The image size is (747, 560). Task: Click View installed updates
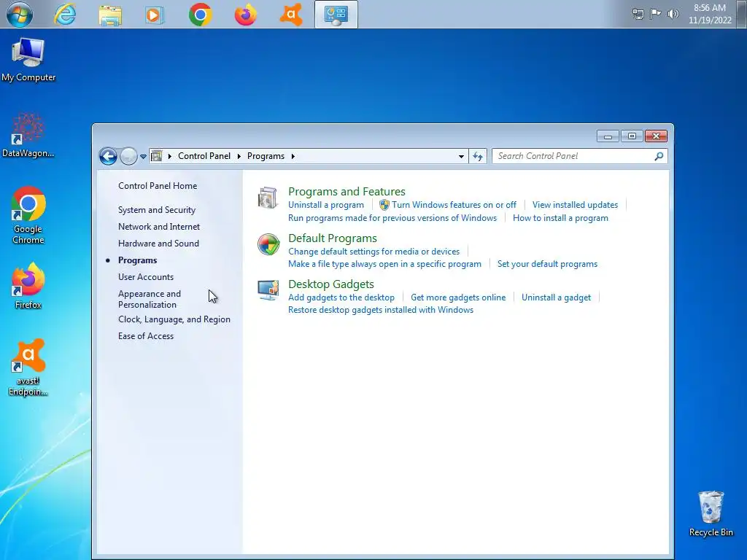pyautogui.click(x=575, y=205)
